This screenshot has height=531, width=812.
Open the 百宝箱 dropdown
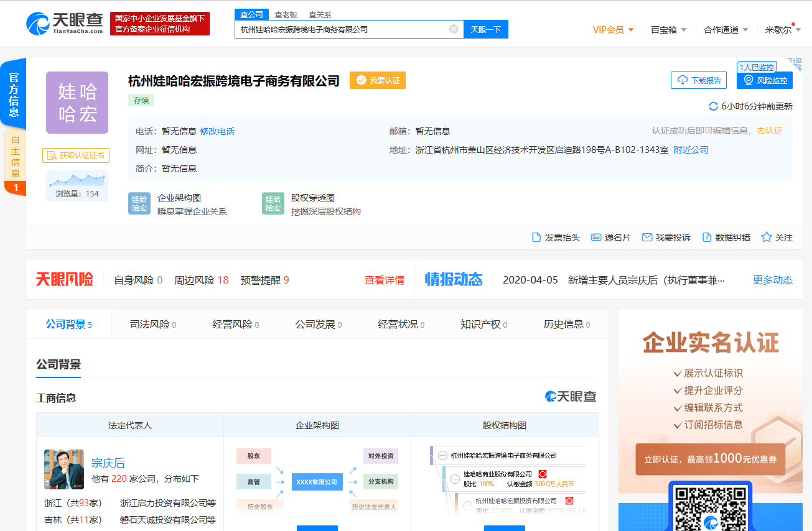pos(669,29)
